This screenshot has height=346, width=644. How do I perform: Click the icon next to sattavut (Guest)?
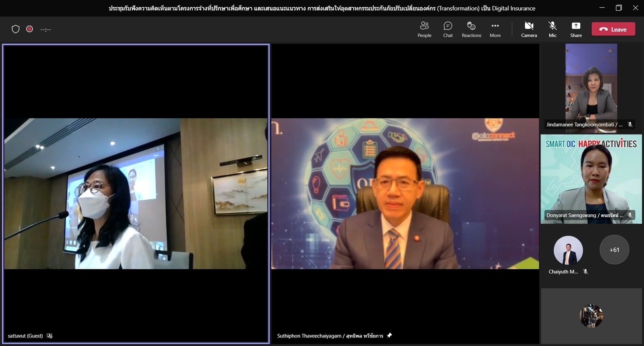[x=50, y=336]
